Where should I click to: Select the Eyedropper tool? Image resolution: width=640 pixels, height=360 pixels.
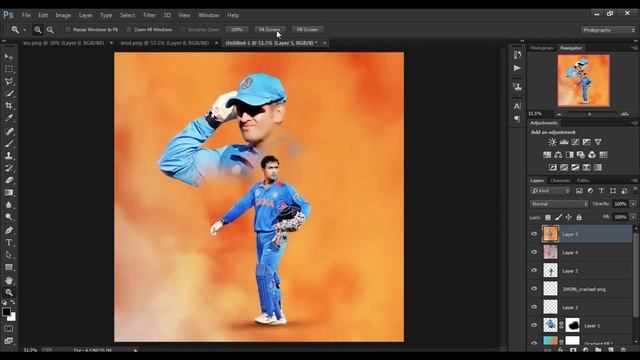coord(9,118)
